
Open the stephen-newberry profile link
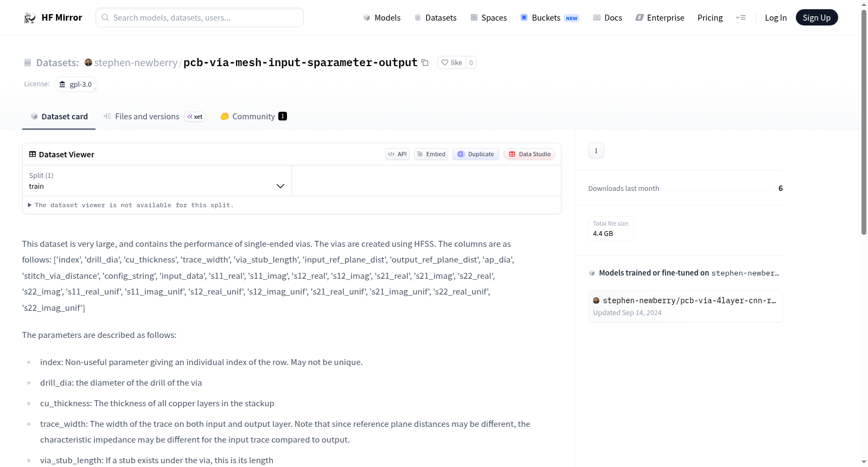click(x=136, y=62)
